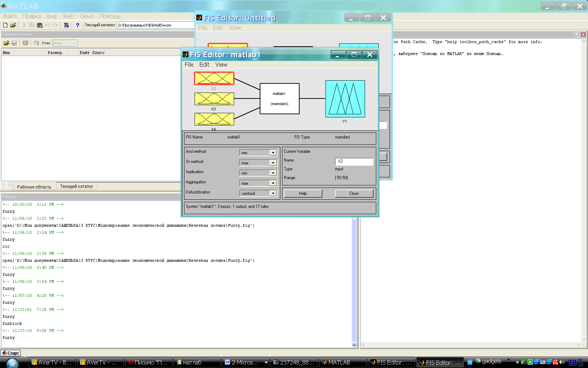Click the Имя column header in workspace
The width and height of the screenshot is (588, 368).
point(24,53)
